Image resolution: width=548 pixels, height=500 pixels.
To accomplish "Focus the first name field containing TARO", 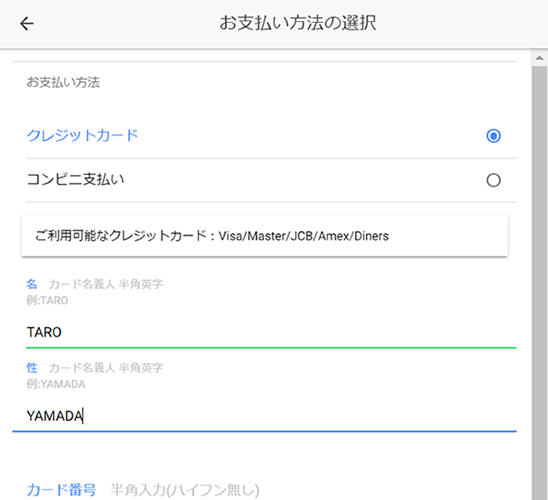I will click(x=271, y=332).
